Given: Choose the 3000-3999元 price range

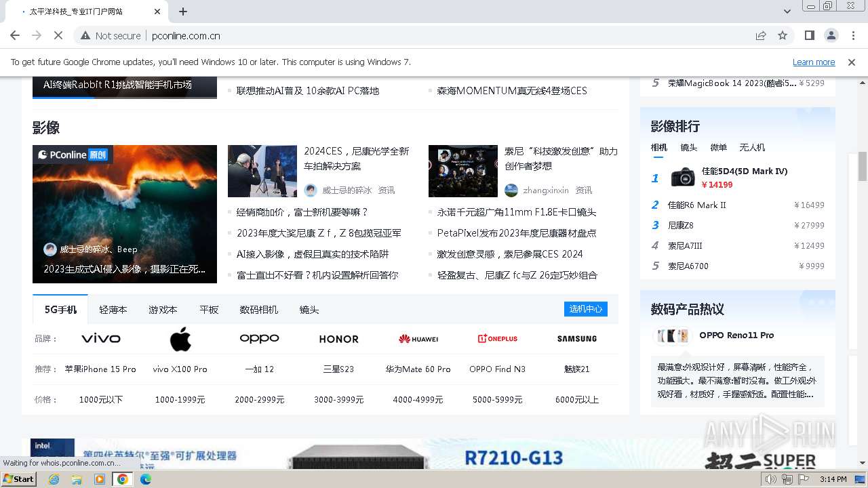Looking at the screenshot, I should [339, 400].
